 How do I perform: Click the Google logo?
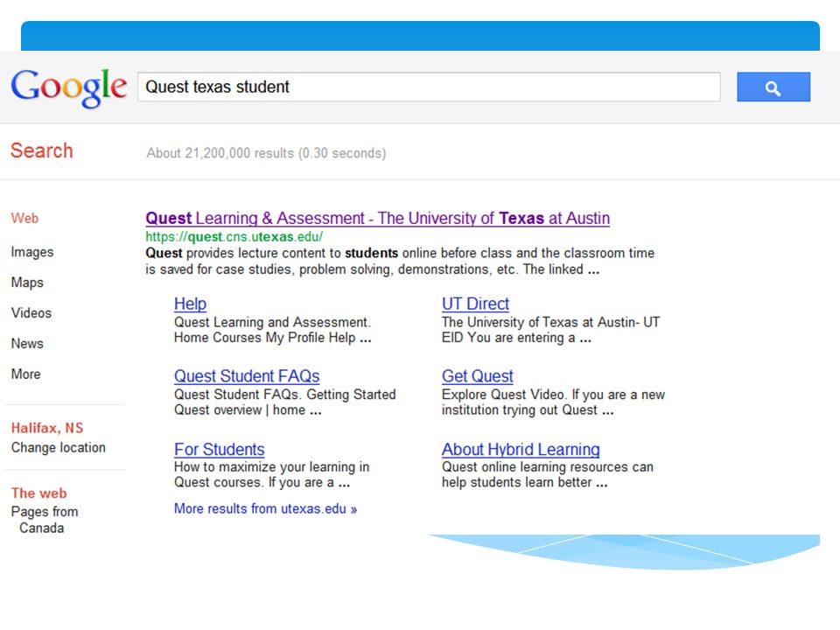click(x=69, y=87)
